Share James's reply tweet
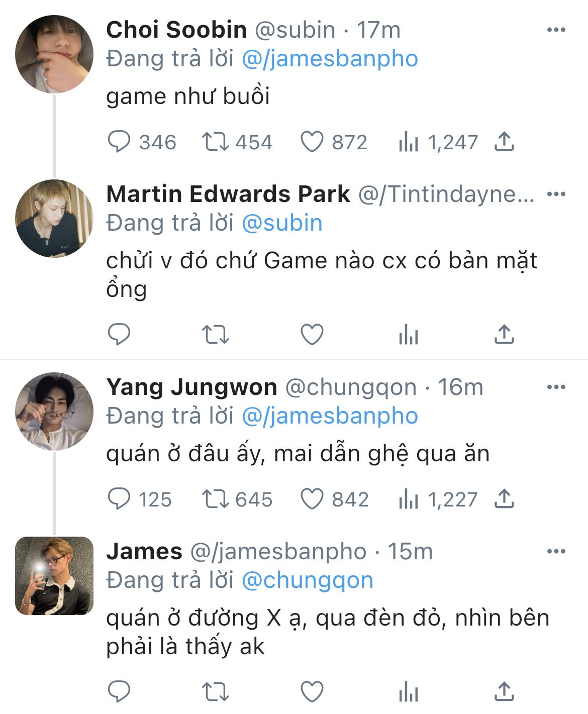 [x=504, y=692]
